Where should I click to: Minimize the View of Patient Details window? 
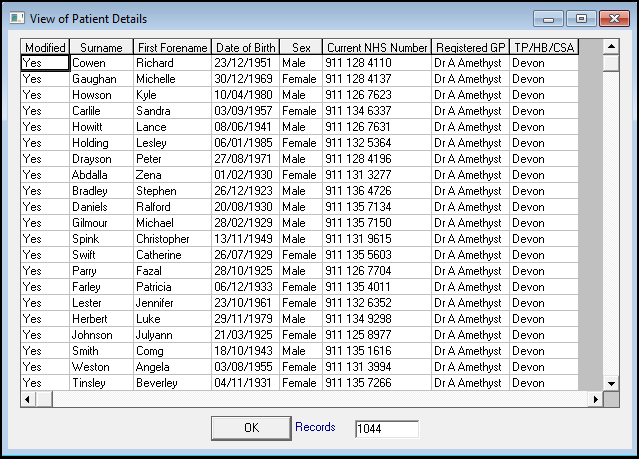[x=548, y=18]
